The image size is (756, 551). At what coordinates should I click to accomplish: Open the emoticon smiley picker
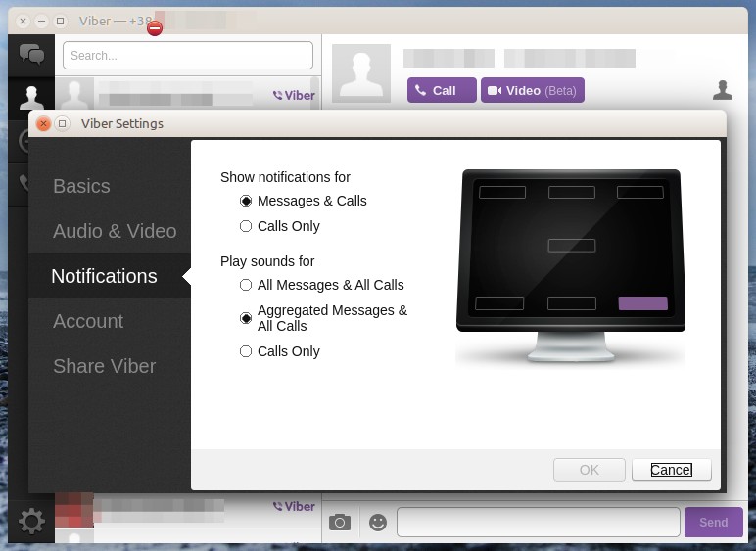click(378, 522)
